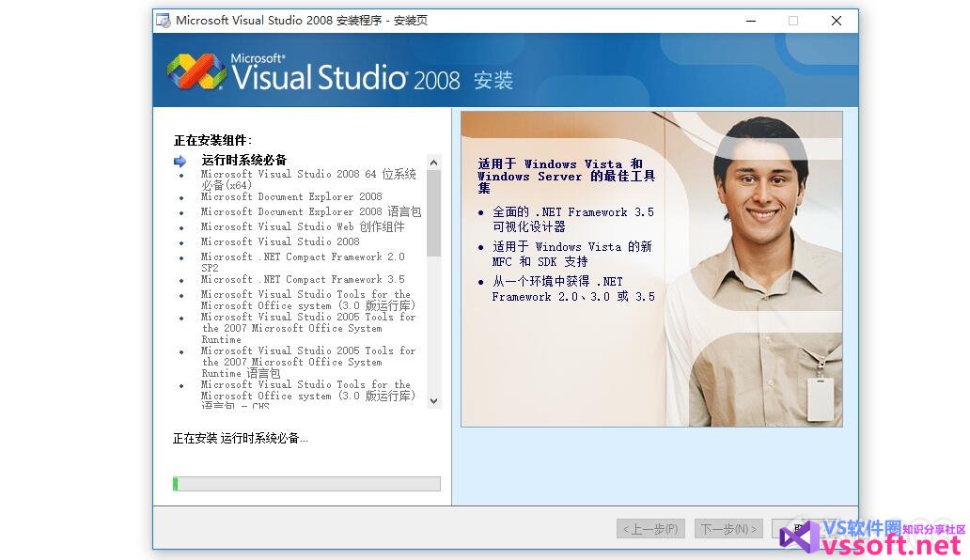Click the installer icon in the title bar
Image resolution: width=970 pixels, height=560 pixels.
(164, 21)
